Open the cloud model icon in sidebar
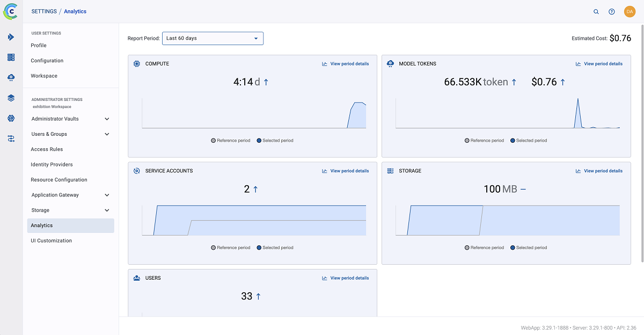This screenshot has width=644, height=335. pyautogui.click(x=11, y=78)
